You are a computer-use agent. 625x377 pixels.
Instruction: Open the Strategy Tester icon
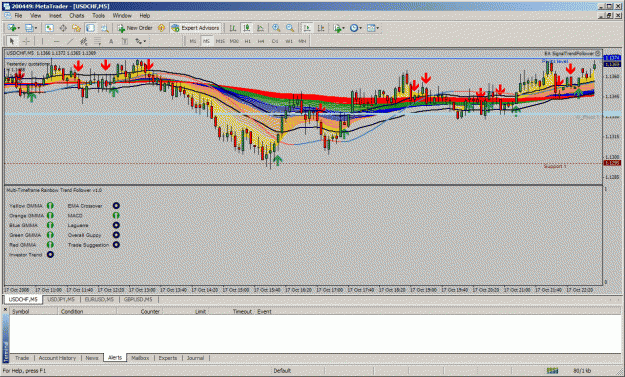[104, 28]
